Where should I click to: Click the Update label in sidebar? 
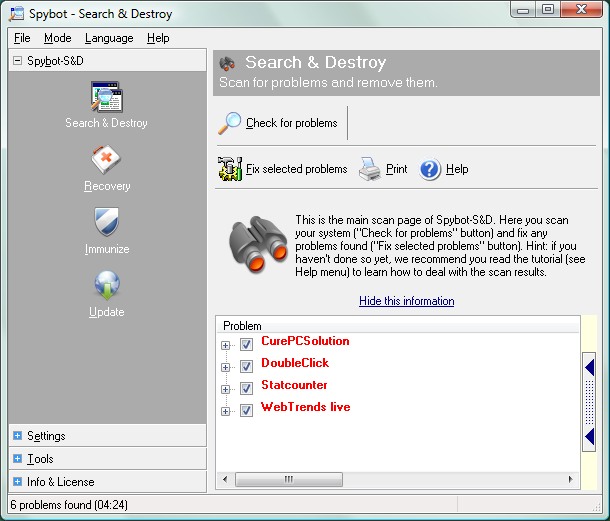coord(107,312)
